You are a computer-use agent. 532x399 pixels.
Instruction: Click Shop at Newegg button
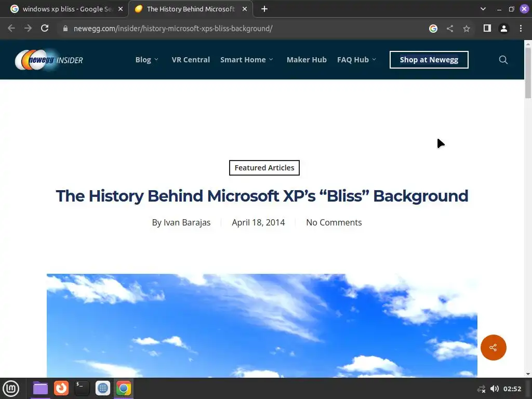(429, 60)
